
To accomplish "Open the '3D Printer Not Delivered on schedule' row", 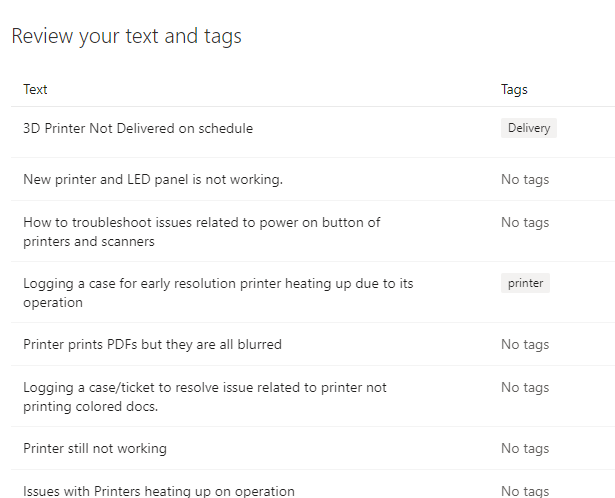I will (x=313, y=132).
